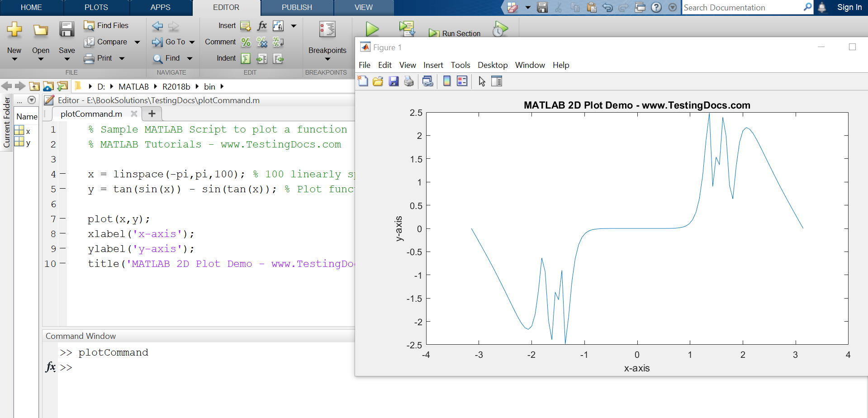Click the Smart Indent icon
This screenshot has height=418, width=868.
(246, 58)
